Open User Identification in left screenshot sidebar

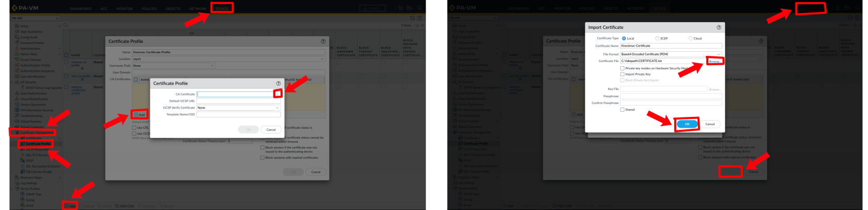coord(33,77)
